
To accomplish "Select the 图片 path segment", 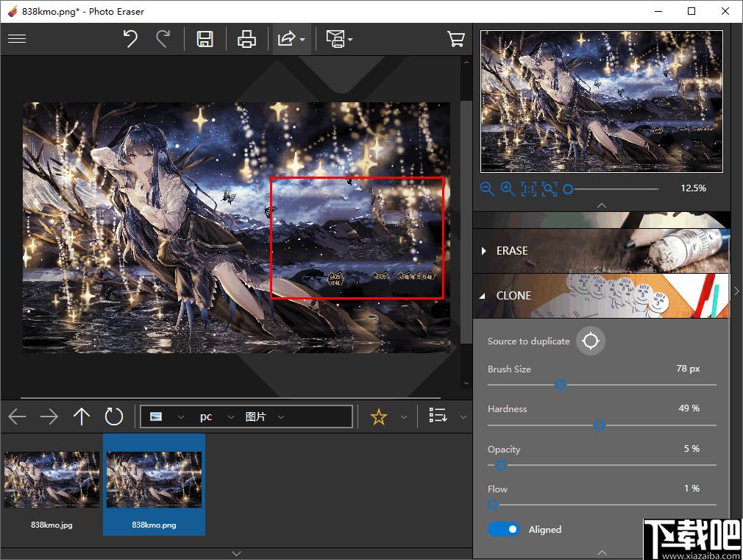I will pos(255,417).
